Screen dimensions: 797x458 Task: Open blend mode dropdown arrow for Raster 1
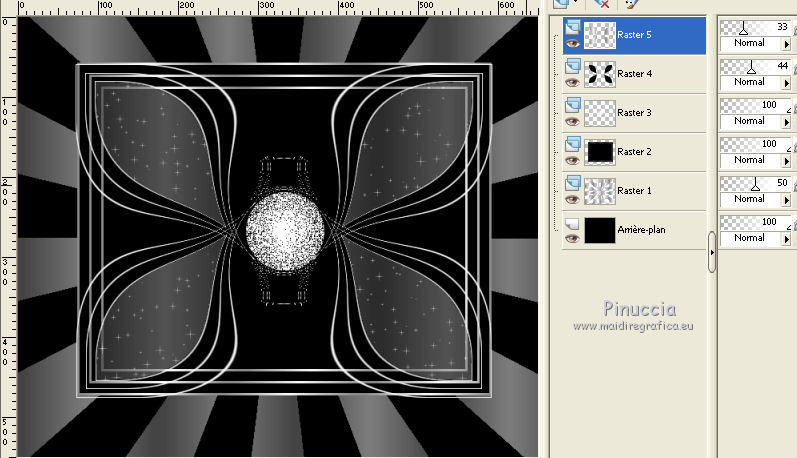coord(786,200)
